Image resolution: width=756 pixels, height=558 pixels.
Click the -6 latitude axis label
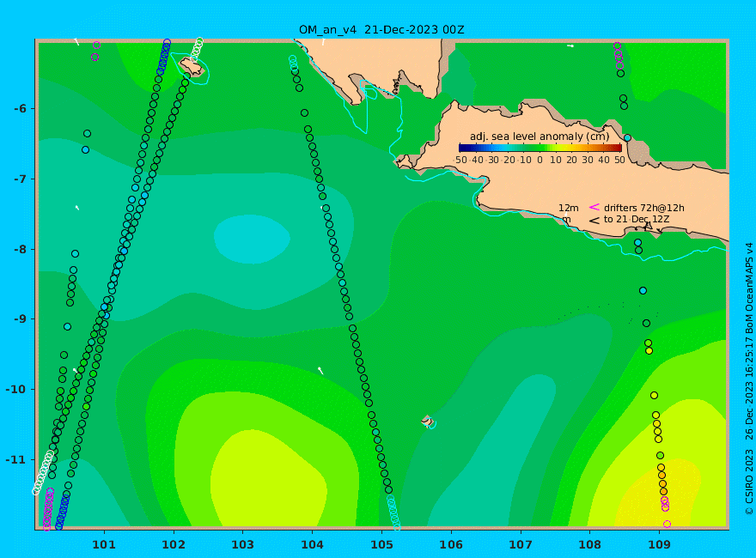click(x=19, y=109)
